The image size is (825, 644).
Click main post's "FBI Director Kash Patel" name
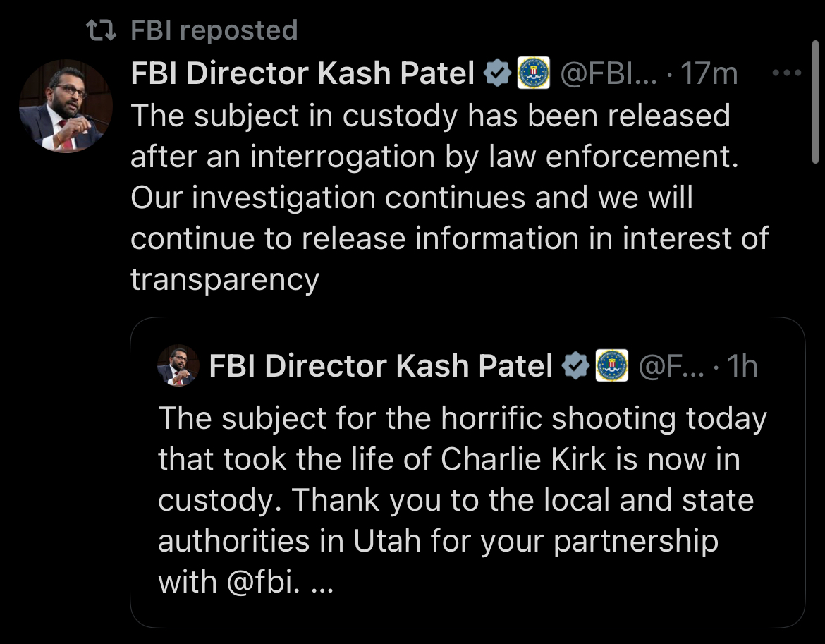click(302, 73)
